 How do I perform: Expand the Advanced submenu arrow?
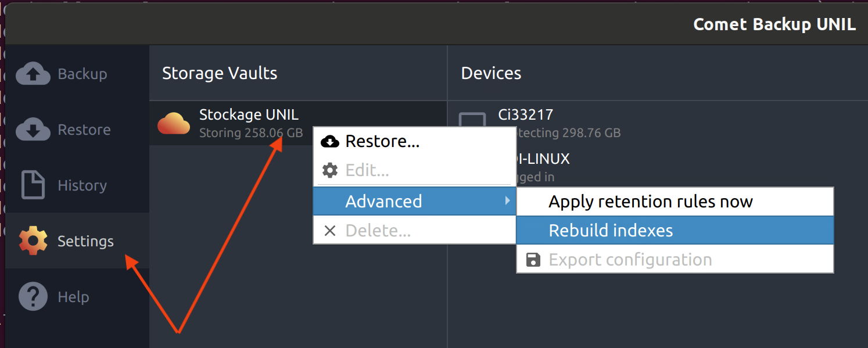[x=507, y=200]
